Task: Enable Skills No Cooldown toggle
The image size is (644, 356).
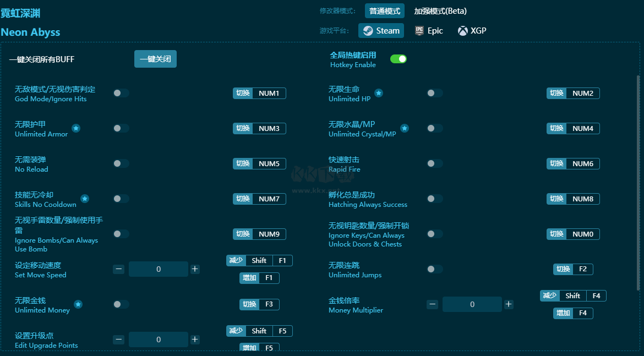Action: [x=121, y=199]
